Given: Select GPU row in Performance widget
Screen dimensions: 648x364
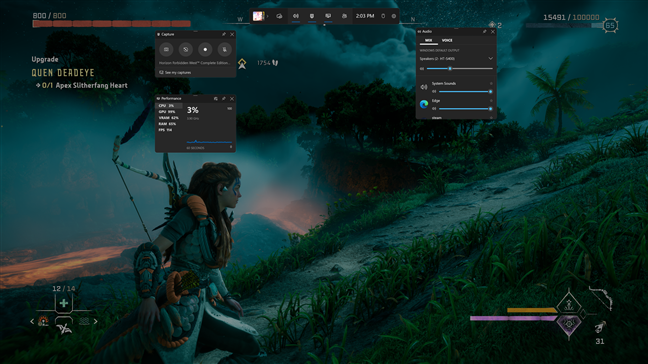Looking at the screenshot, I should point(169,112).
